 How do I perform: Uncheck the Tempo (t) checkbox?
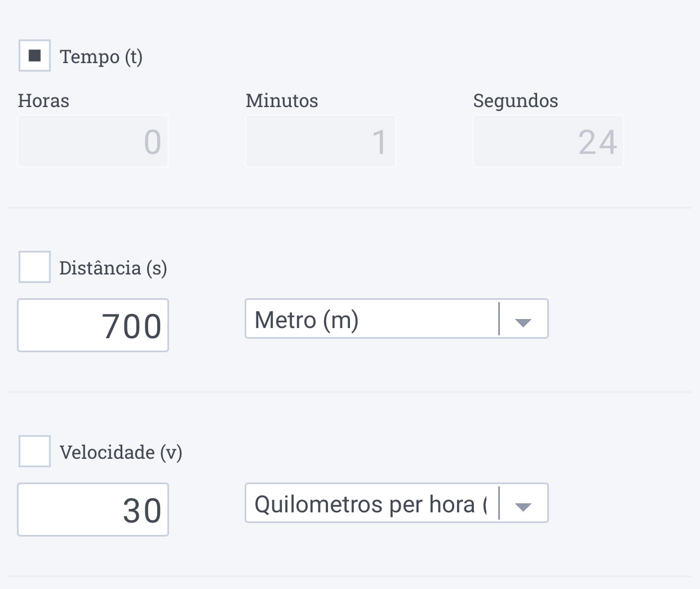click(x=34, y=56)
